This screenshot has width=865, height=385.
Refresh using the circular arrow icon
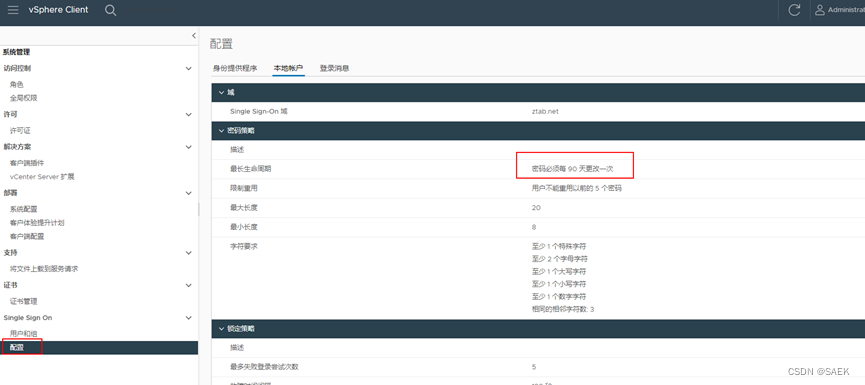coord(794,10)
